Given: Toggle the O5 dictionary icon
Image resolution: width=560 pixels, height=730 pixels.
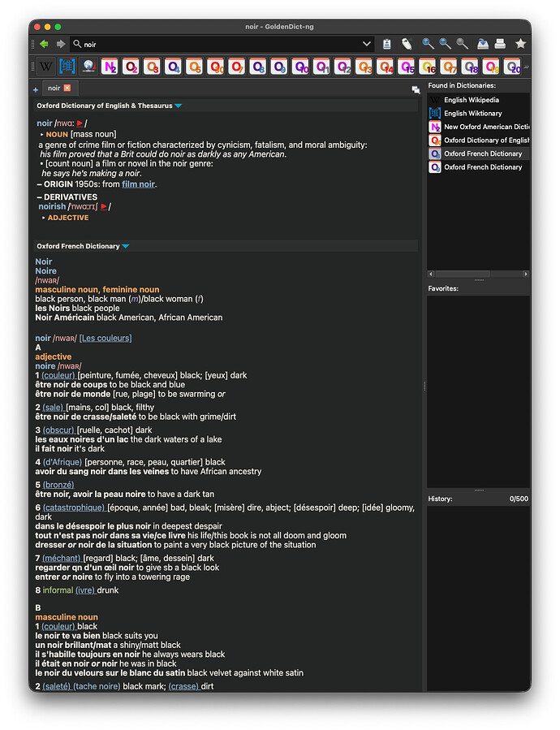Looking at the screenshot, I should coord(194,67).
